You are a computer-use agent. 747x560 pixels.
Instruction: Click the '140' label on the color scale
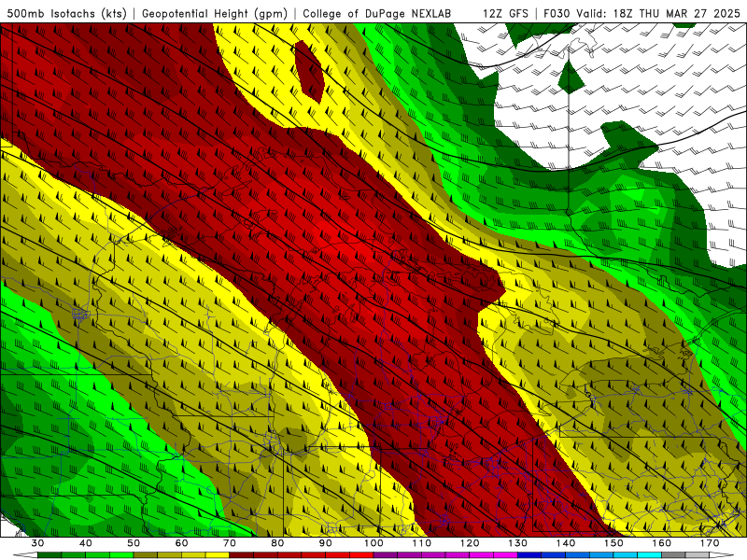coord(566,543)
